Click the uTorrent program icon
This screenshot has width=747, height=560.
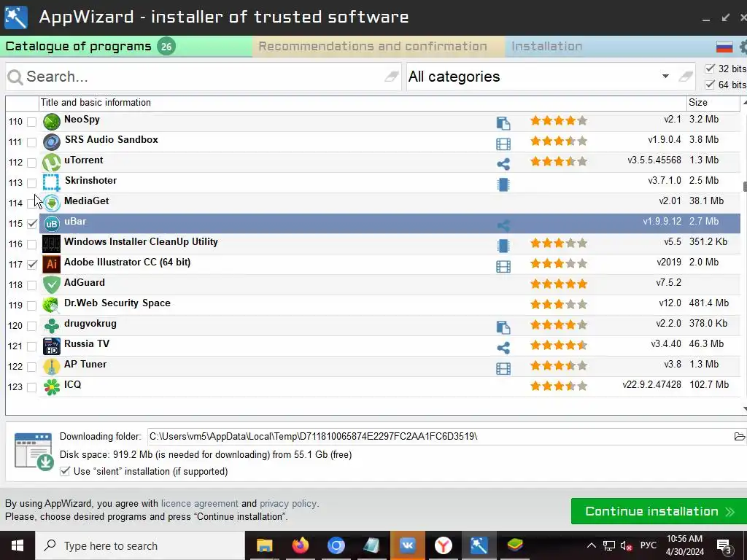pyautogui.click(x=52, y=163)
